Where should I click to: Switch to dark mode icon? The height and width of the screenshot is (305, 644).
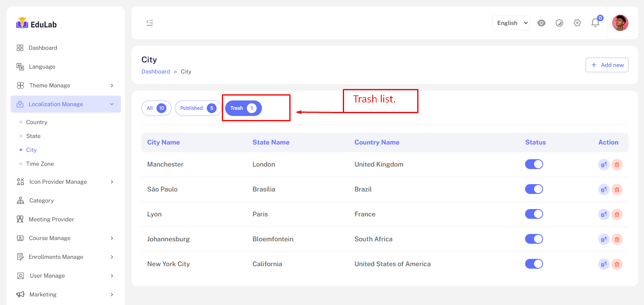559,23
